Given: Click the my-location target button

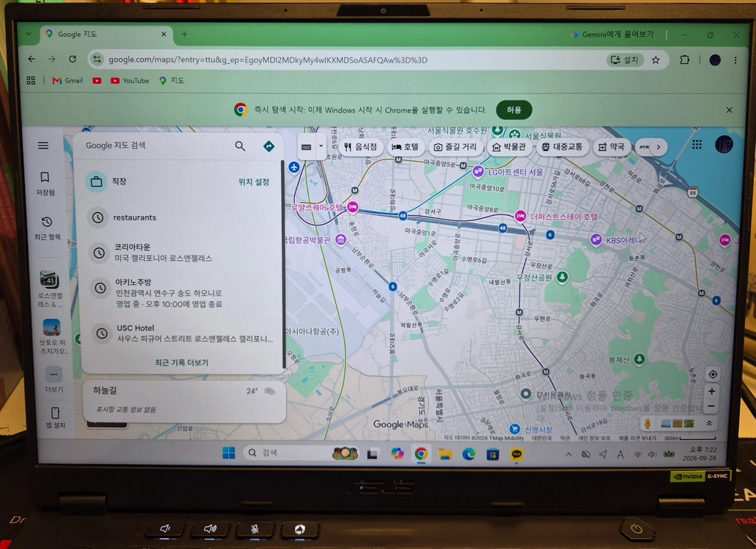Looking at the screenshot, I should coord(713,374).
